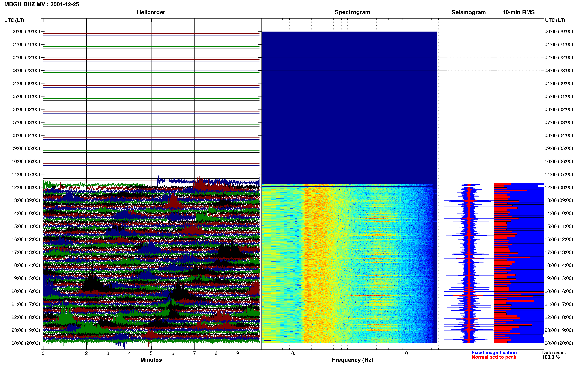Screen dimensions: 588x368
Task: Click helicorder minute tick '5'
Action: 151,353
